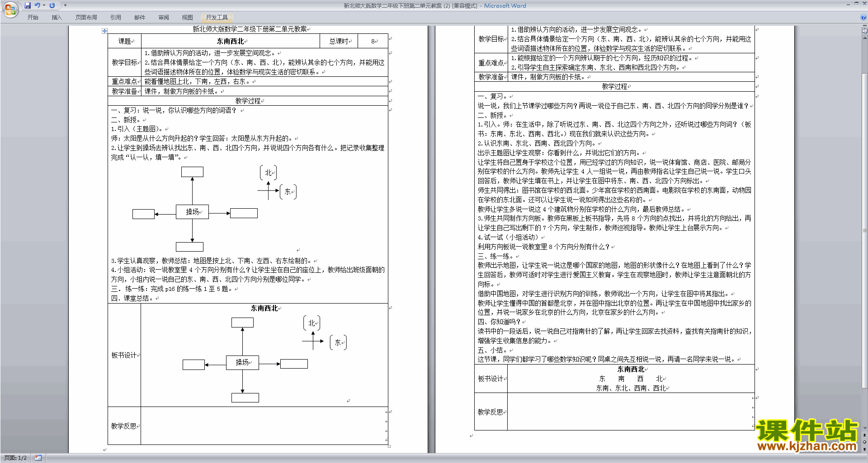Click the 北 label in upper compass diagram
The image size is (868, 463).
[268, 173]
